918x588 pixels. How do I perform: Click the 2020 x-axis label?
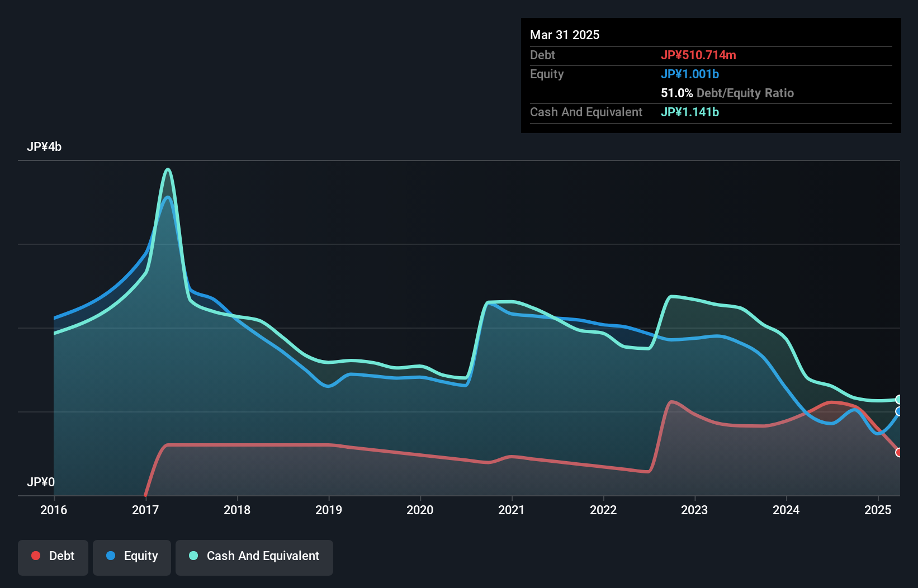click(x=420, y=510)
